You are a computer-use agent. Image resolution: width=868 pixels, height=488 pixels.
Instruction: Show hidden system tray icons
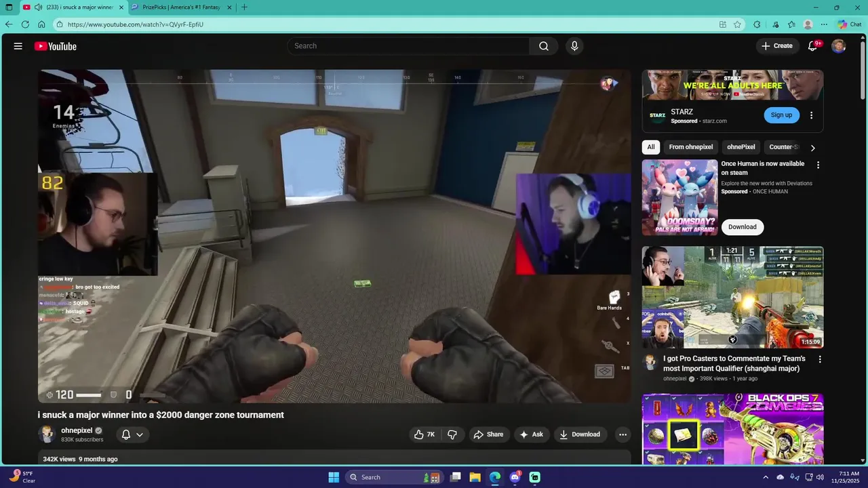766,477
